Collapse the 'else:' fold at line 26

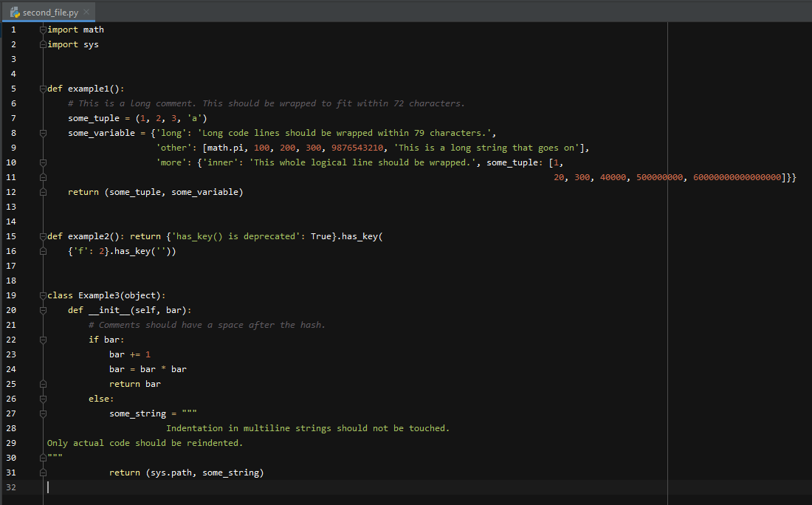43,399
